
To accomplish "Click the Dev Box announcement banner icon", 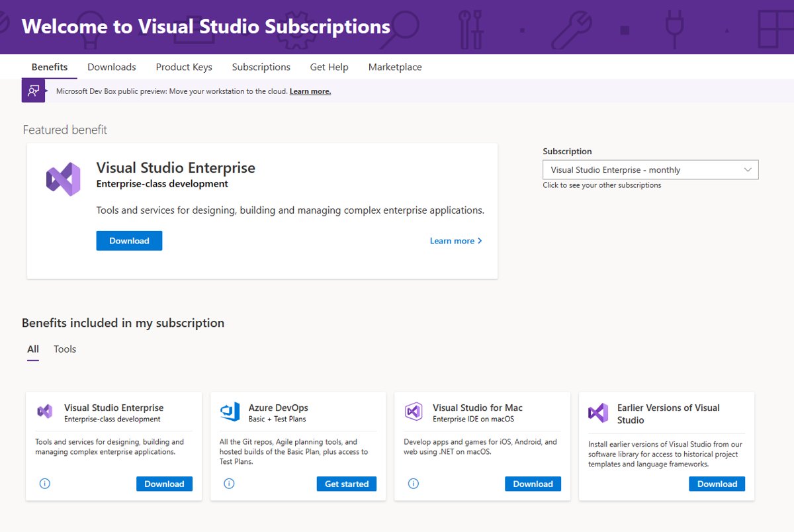I will (x=34, y=91).
